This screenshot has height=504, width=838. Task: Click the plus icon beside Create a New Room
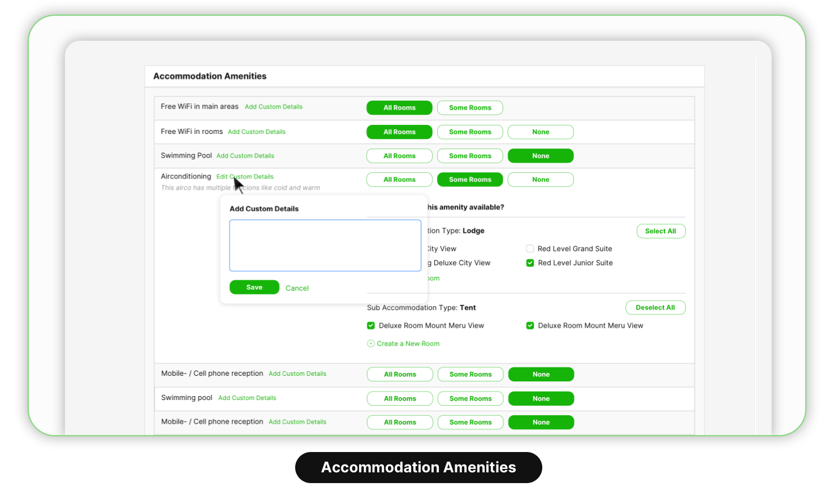click(x=371, y=344)
